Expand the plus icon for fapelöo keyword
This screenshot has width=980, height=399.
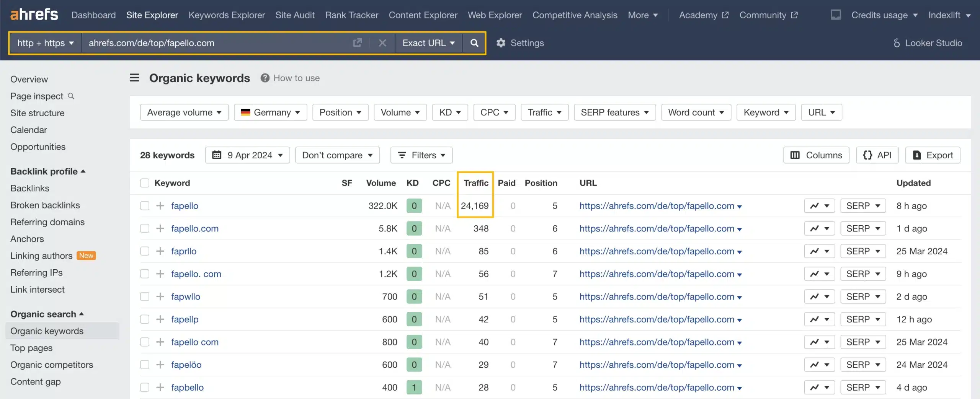[x=160, y=365]
